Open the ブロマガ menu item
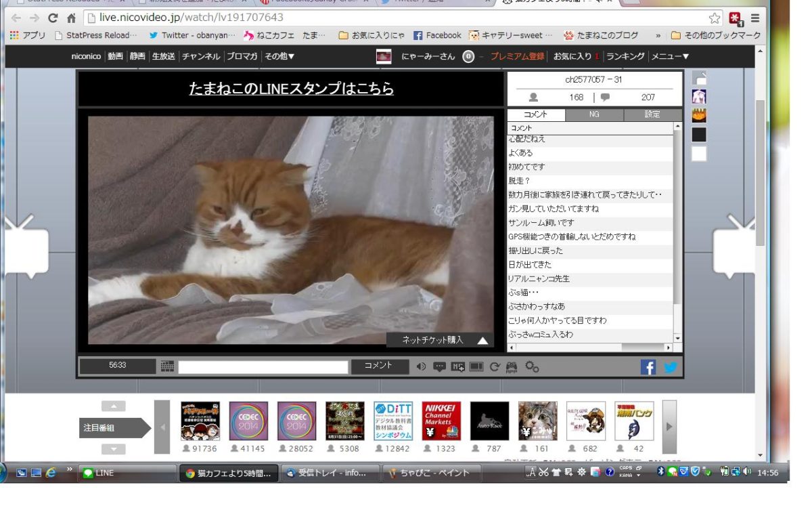This screenshot has width=812, height=508. coord(242,56)
